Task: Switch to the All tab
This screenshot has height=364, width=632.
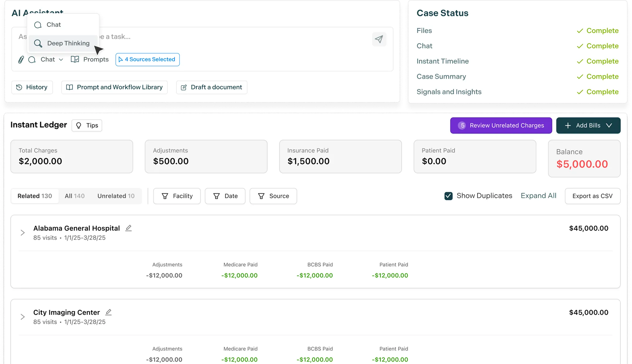Action: click(x=74, y=196)
